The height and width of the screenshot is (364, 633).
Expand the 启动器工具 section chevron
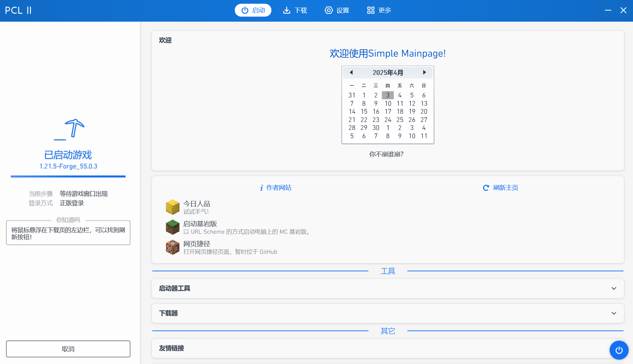click(614, 289)
